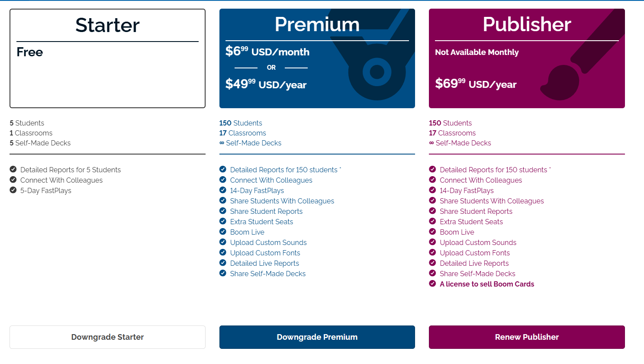Viewport: 644px width, 364px height.
Task: Click the checkmark beside Share Student Reports in Publisher
Action: pyautogui.click(x=432, y=211)
